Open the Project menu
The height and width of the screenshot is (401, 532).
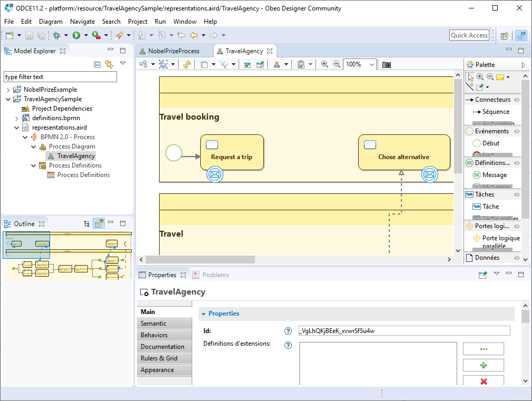coord(138,22)
